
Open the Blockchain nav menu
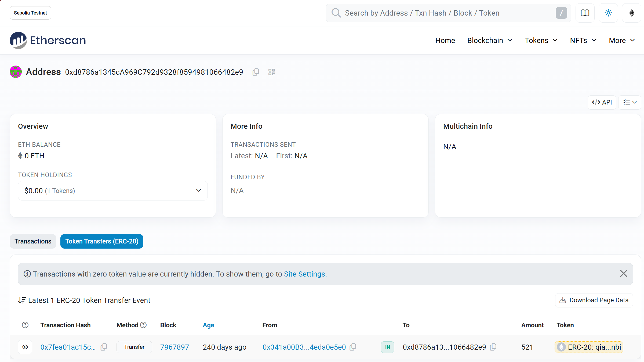click(x=490, y=40)
